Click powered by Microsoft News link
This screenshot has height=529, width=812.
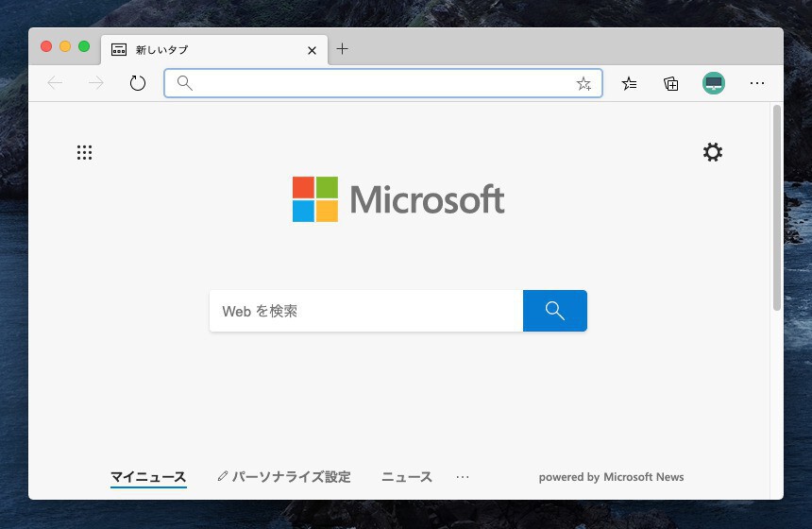tap(611, 477)
